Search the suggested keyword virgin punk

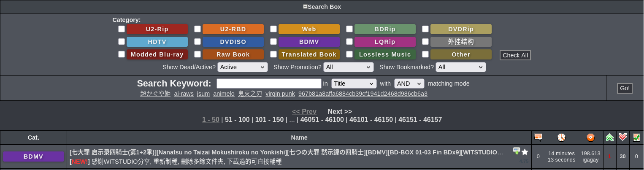point(280,94)
